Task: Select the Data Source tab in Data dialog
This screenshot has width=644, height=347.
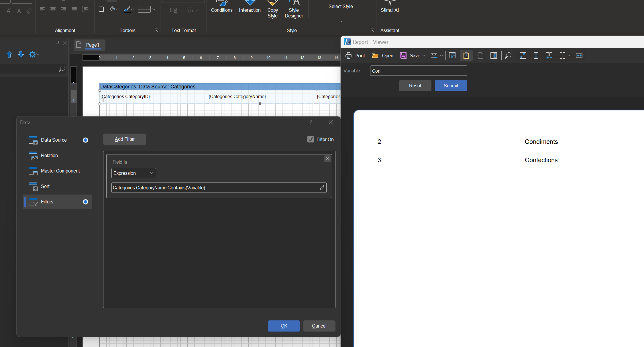Action: pos(57,140)
